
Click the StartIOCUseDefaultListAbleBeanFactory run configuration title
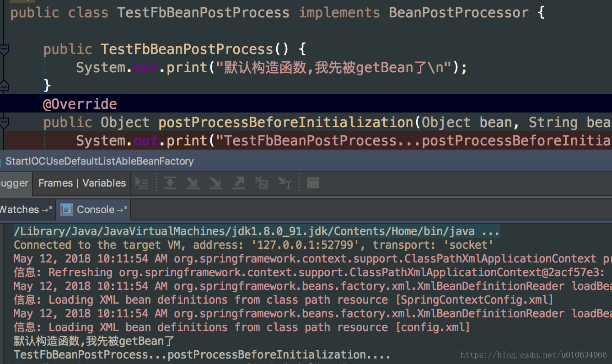99,161
